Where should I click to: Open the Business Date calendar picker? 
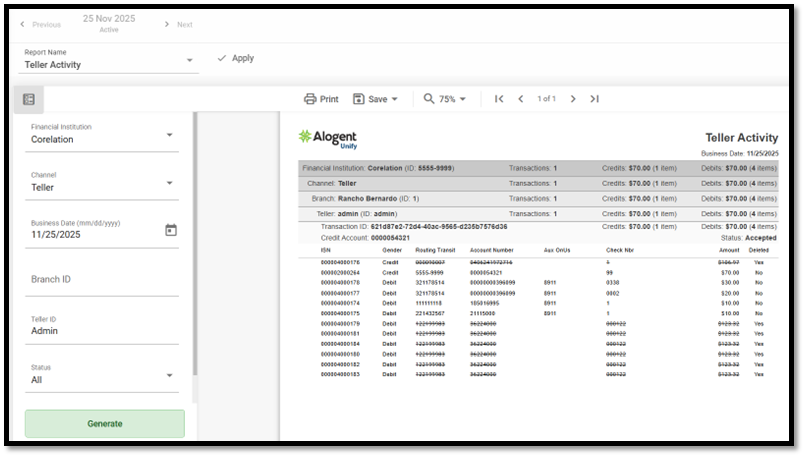[x=170, y=230]
